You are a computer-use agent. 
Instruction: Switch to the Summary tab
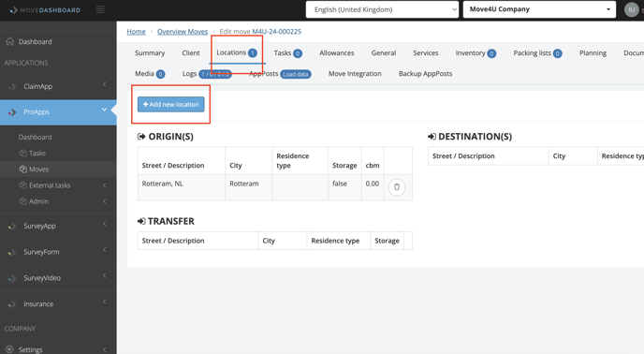[150, 53]
